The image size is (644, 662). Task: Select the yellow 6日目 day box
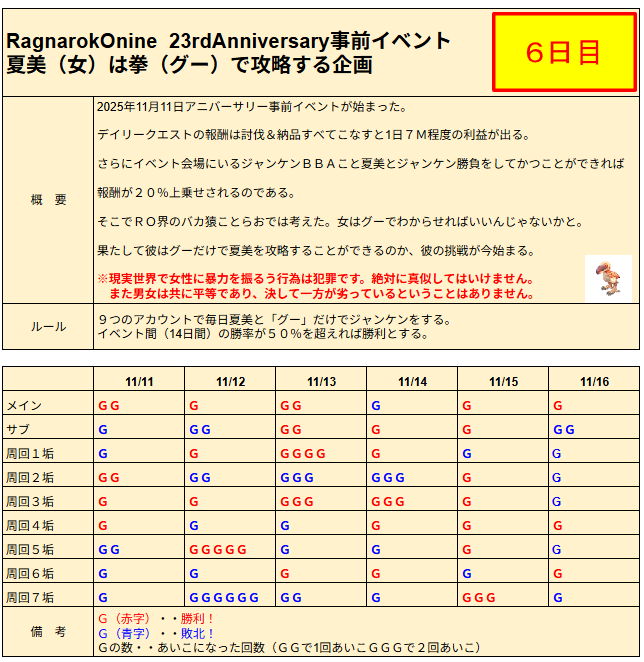click(563, 53)
